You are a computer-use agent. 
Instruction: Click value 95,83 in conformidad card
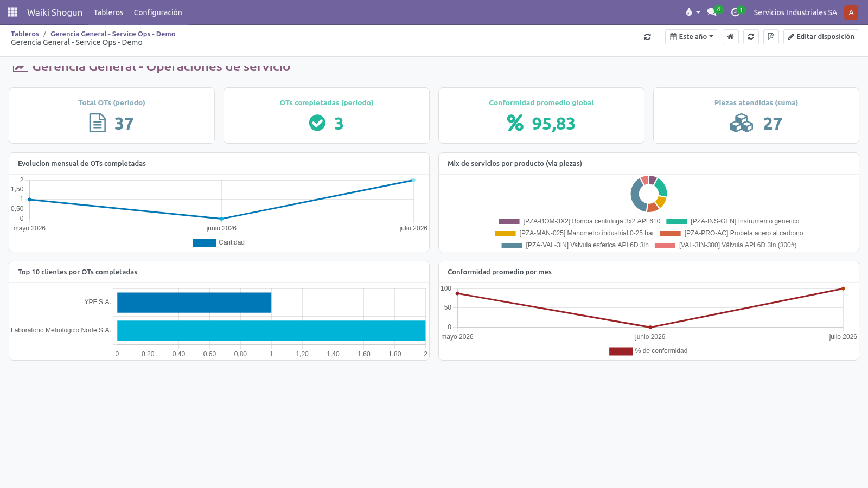554,124
